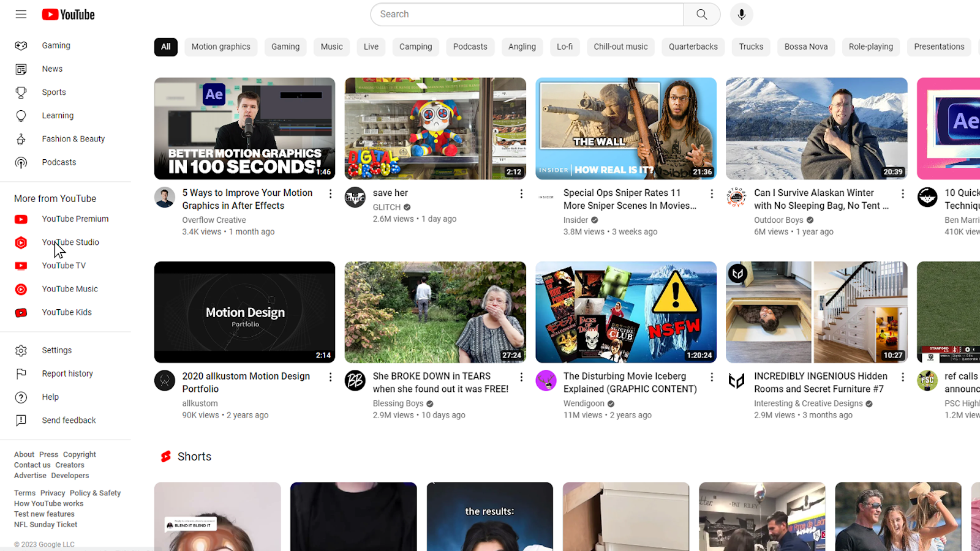Click the Shorts logo icon
Screen dimensions: 980x551
pyautogui.click(x=165, y=456)
